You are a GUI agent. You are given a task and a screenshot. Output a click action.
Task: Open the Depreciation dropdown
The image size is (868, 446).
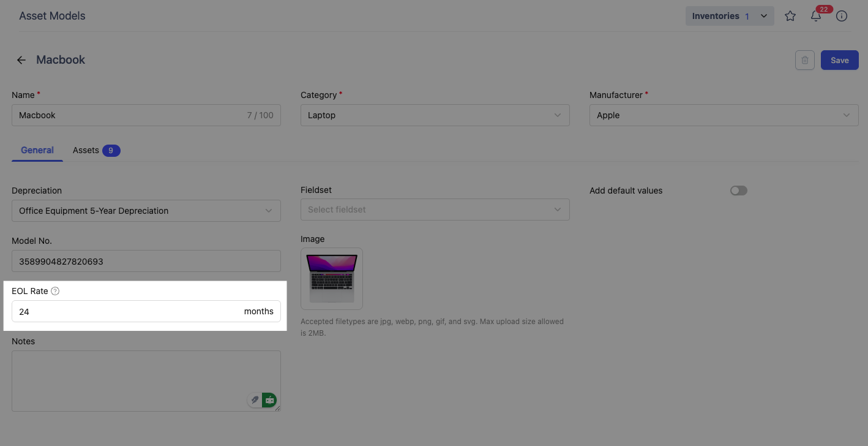[146, 211]
